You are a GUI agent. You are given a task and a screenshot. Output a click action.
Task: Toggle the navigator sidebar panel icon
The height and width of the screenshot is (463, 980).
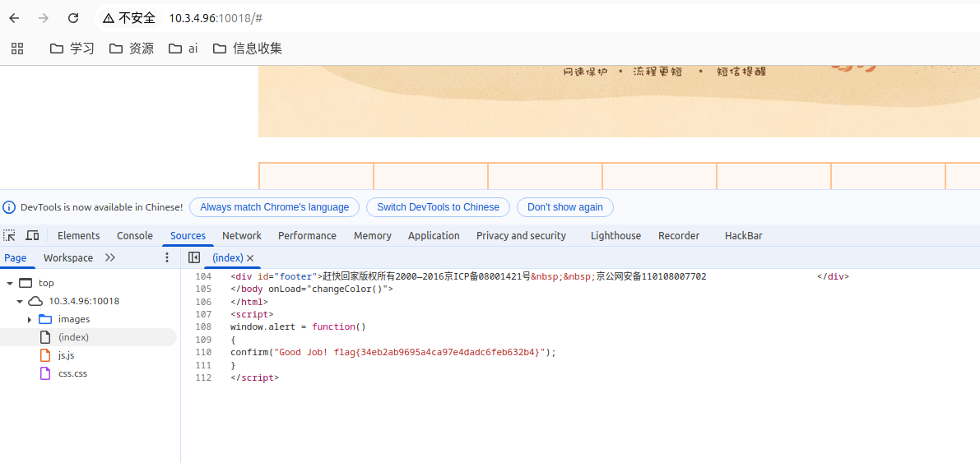pos(194,258)
